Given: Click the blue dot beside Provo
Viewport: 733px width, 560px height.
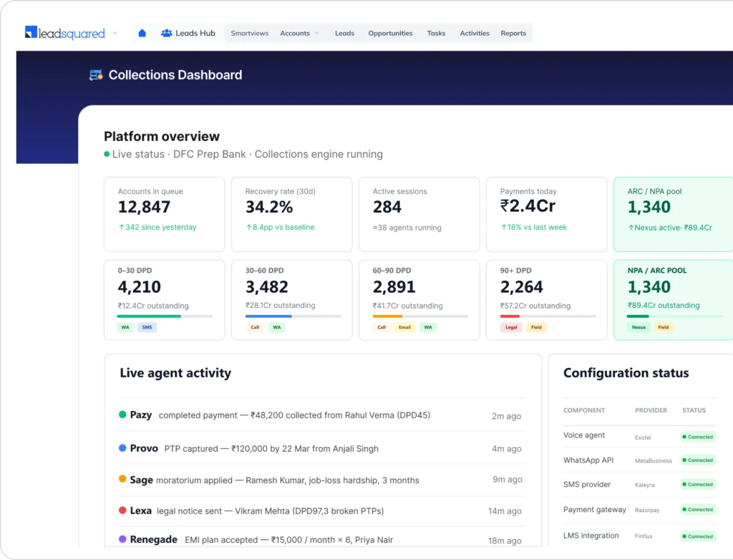Looking at the screenshot, I should pyautogui.click(x=122, y=448).
